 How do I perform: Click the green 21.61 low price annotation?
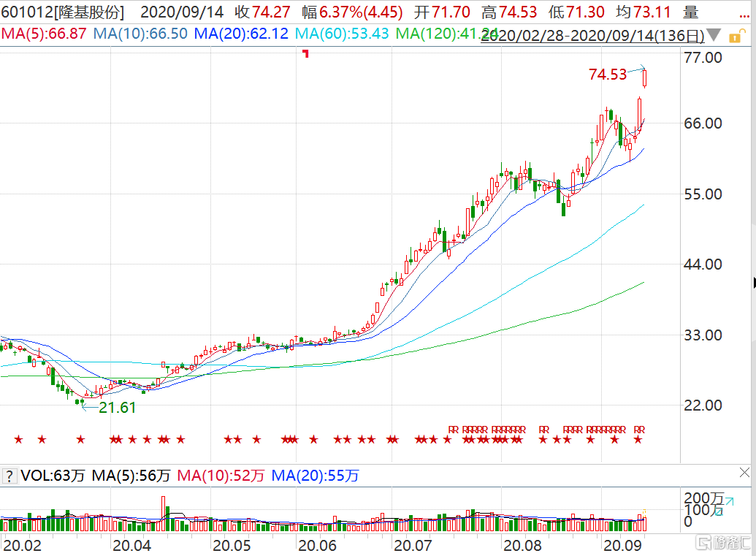(x=117, y=408)
